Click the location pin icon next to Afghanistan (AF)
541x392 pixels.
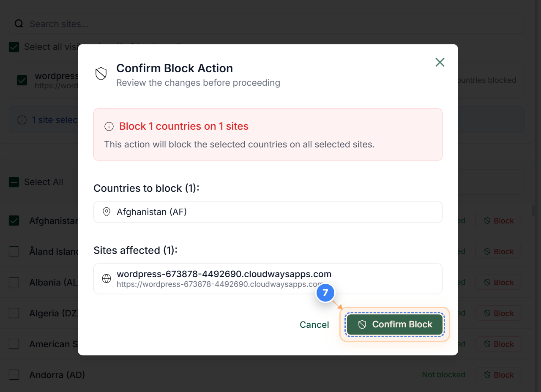(107, 212)
